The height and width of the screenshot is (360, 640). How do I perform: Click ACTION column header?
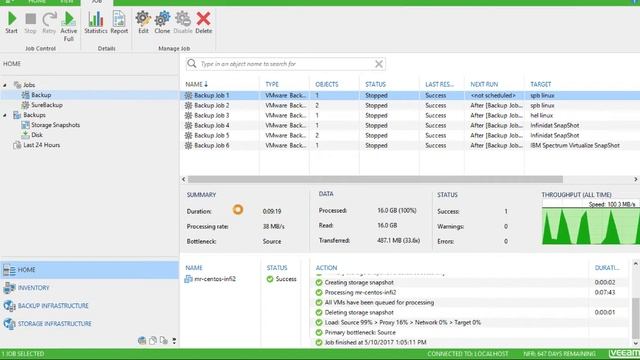[326, 268]
